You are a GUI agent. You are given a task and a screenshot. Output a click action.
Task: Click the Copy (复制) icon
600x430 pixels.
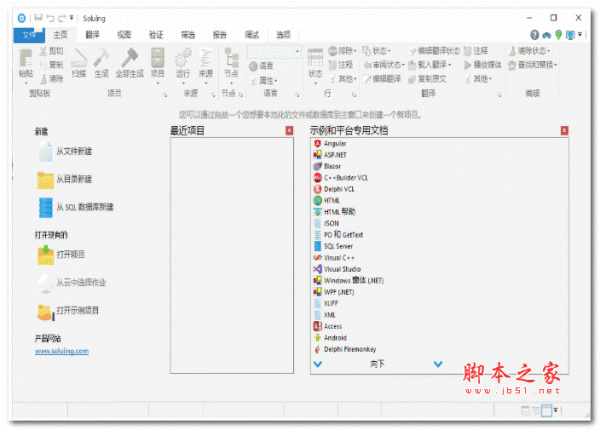click(x=44, y=65)
